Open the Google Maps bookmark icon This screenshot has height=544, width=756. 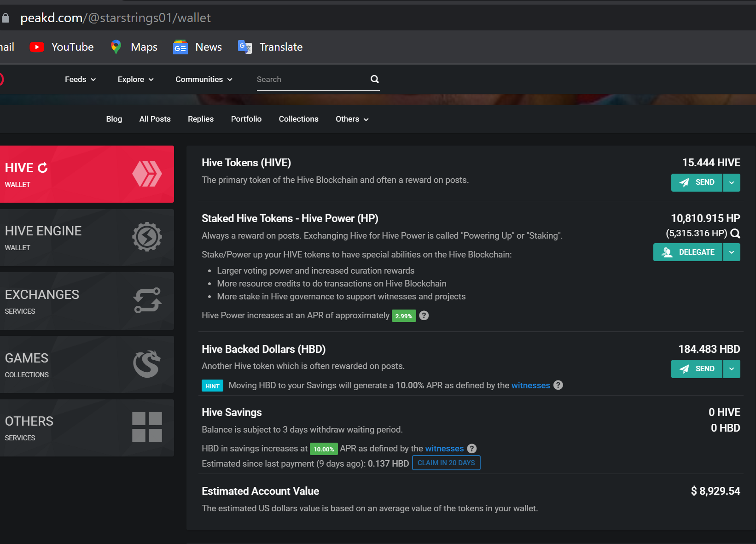click(116, 47)
